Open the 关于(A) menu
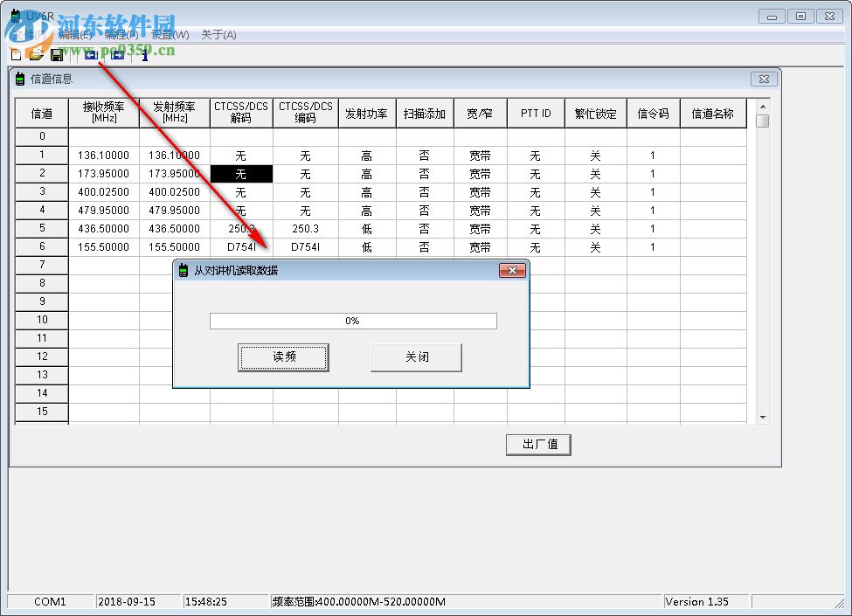Image resolution: width=852 pixels, height=616 pixels. click(218, 35)
